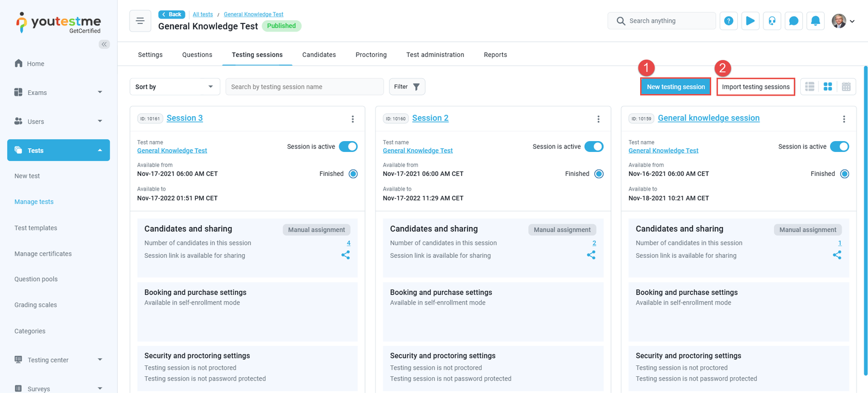
Task: Open Manage tests in sidebar
Action: (x=34, y=202)
